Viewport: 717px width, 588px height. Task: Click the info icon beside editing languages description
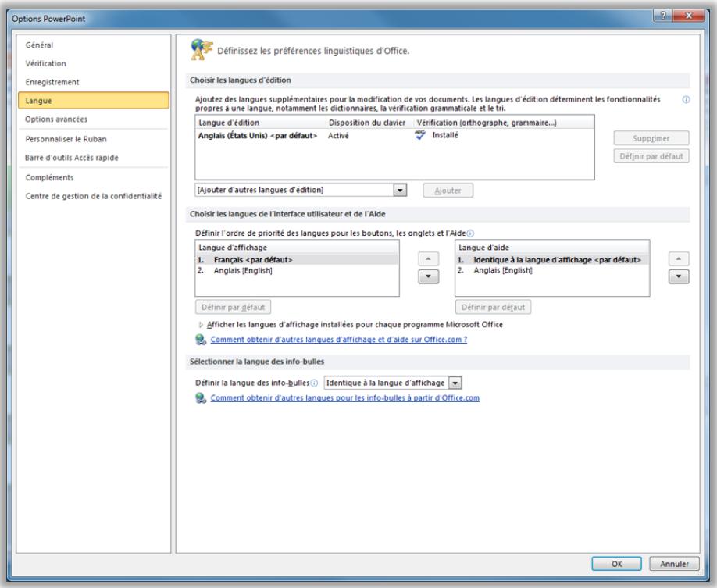point(686,100)
